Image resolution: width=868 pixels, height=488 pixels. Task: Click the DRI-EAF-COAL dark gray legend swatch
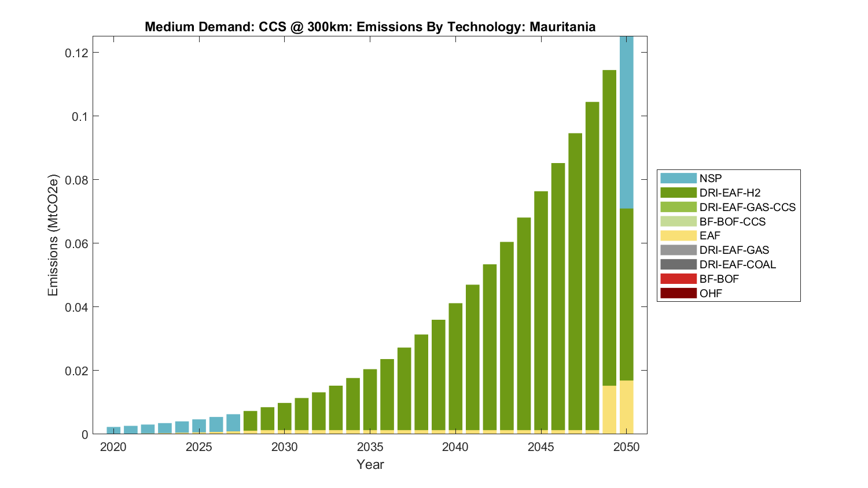[678, 265]
